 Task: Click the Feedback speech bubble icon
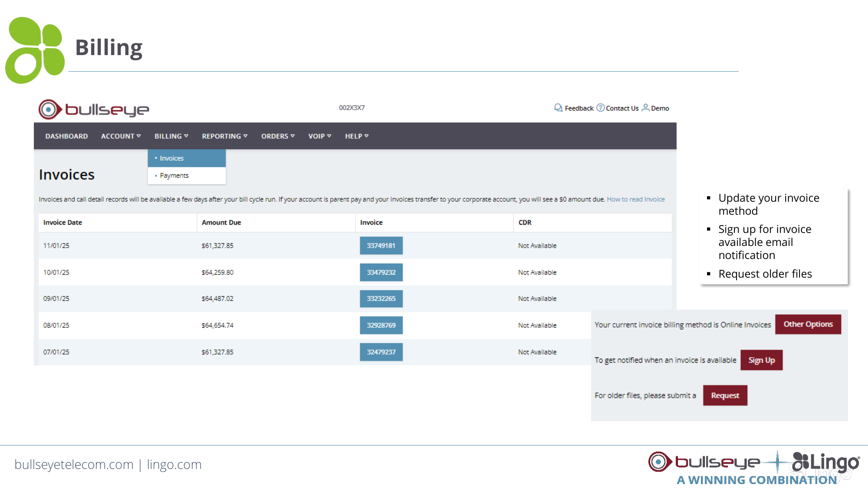tap(558, 108)
